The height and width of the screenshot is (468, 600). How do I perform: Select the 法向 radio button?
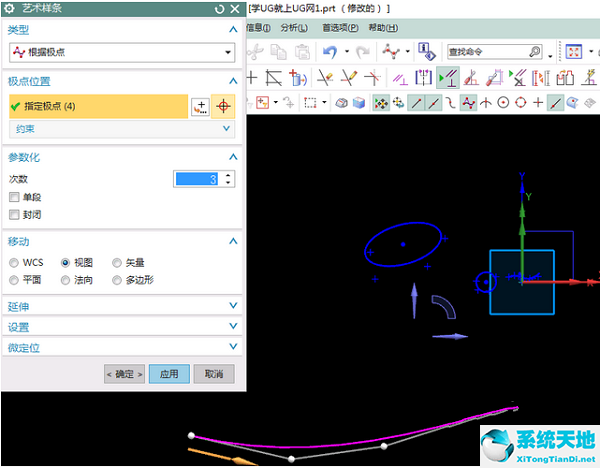point(65,280)
